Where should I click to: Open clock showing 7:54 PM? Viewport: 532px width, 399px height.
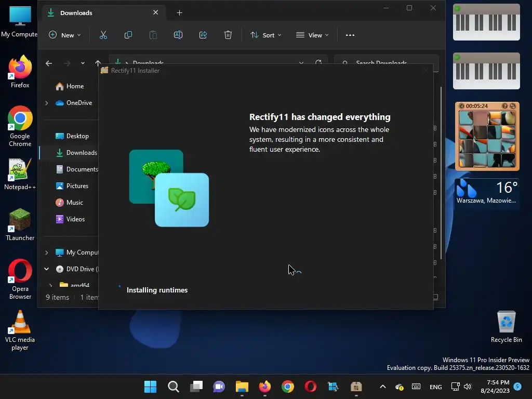tap(495, 387)
